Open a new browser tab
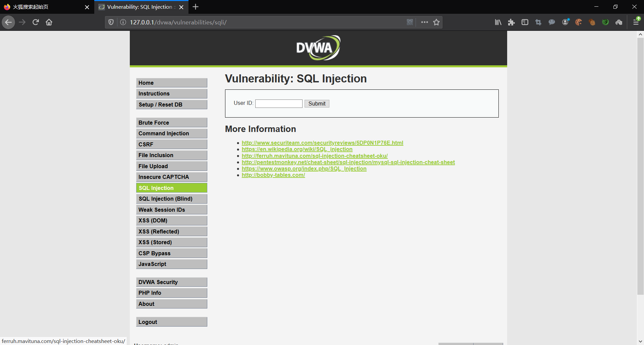 click(196, 7)
